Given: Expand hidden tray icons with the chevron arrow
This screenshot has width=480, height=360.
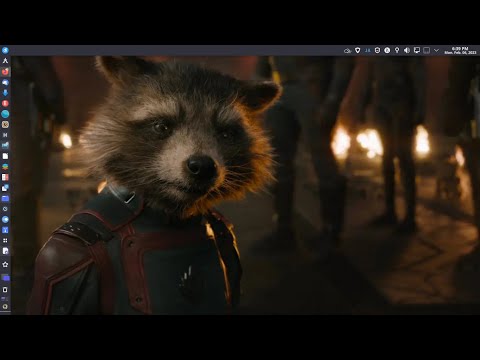Looking at the screenshot, I should click(436, 50).
